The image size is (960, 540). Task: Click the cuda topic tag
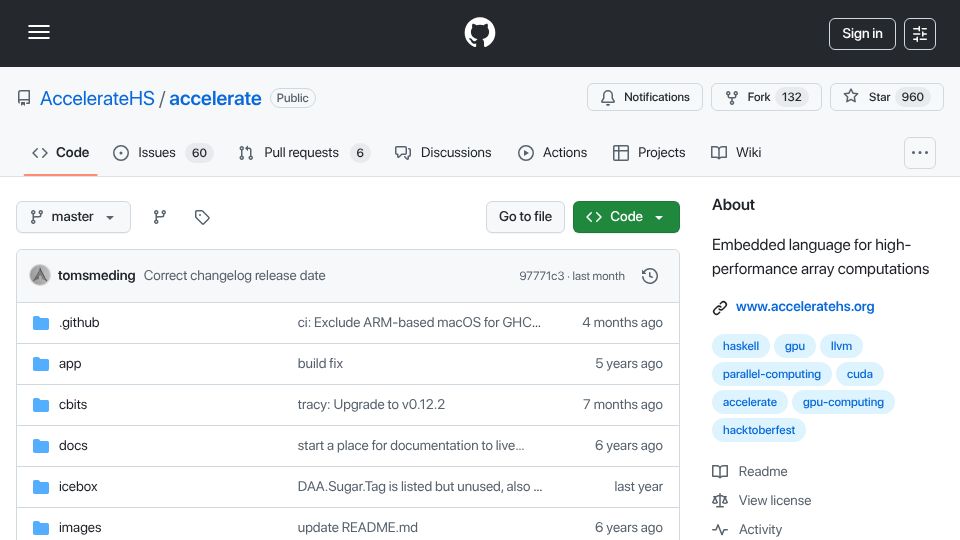[x=860, y=374]
